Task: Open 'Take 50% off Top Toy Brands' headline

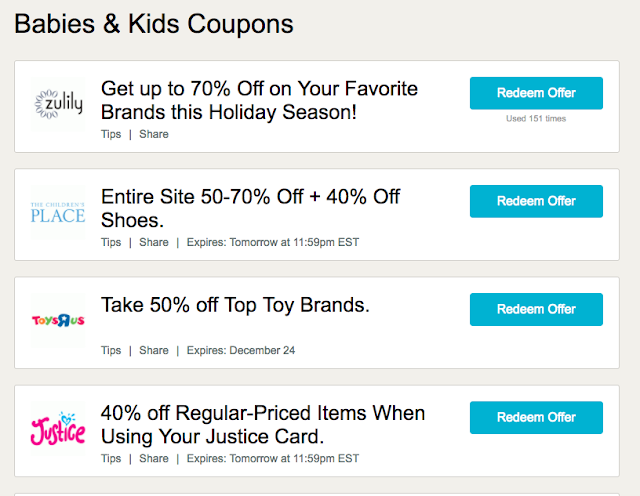Action: [x=235, y=305]
